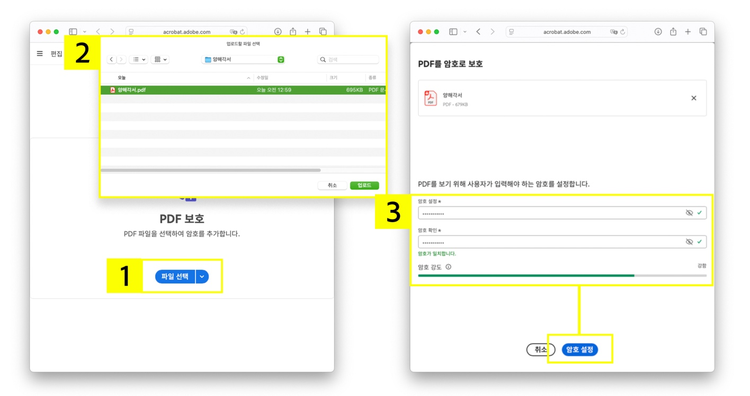Click the Share icon in left Safari window
This screenshot has height=396, width=750.
pos(293,32)
